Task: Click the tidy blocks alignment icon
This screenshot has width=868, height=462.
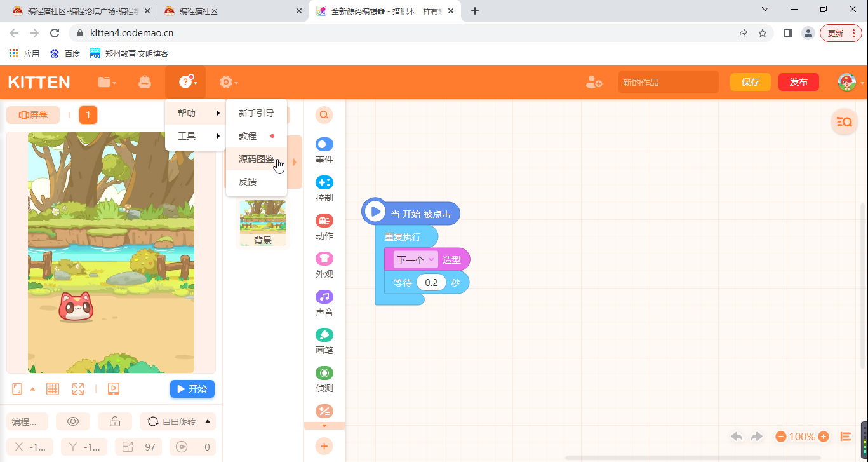Action: pyautogui.click(x=846, y=437)
